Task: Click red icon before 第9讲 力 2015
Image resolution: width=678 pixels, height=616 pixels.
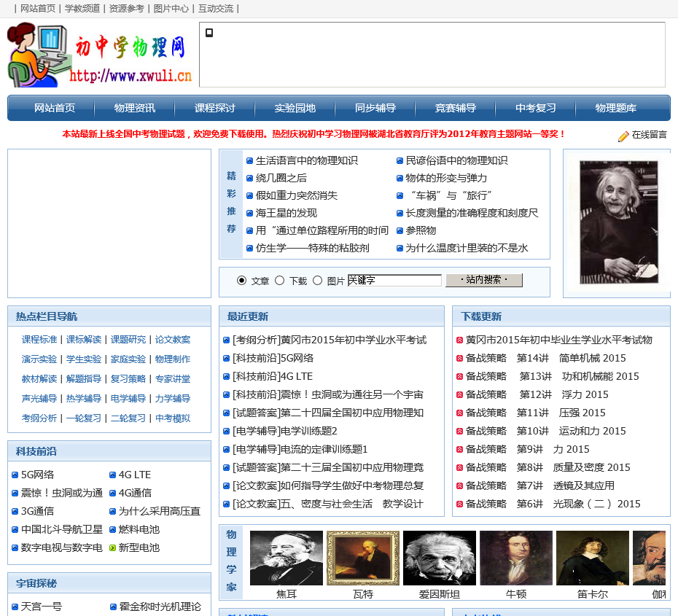Action: (459, 450)
